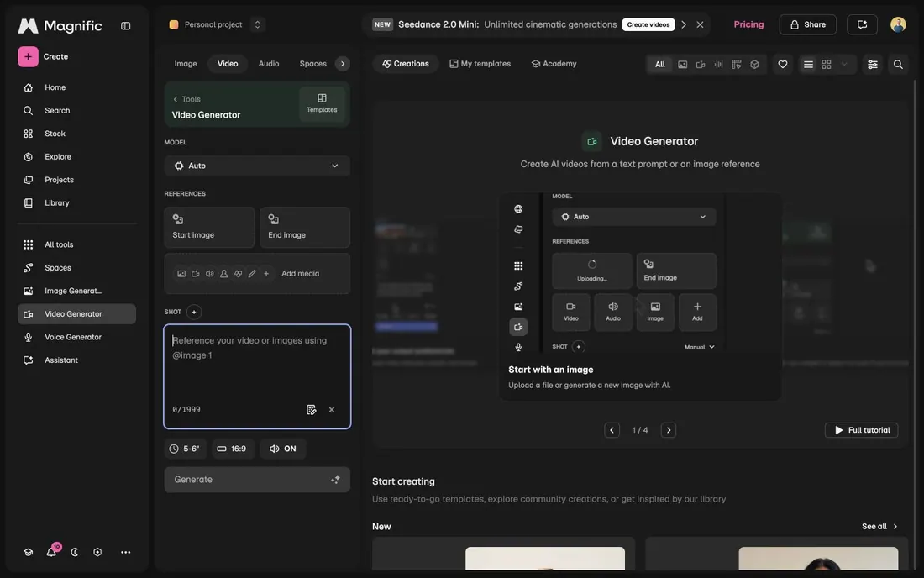Collapse the left sidebar panel

(125, 26)
